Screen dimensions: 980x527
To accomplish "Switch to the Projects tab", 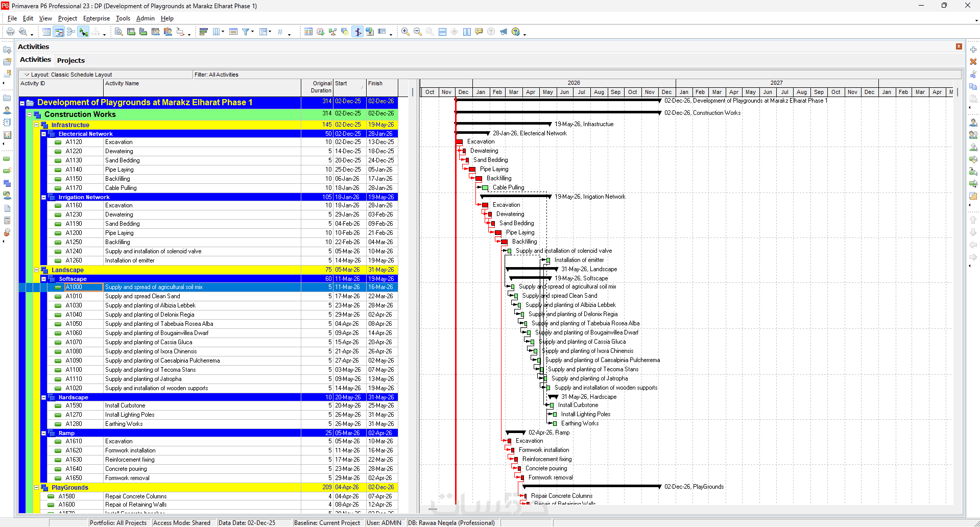I will [x=71, y=60].
